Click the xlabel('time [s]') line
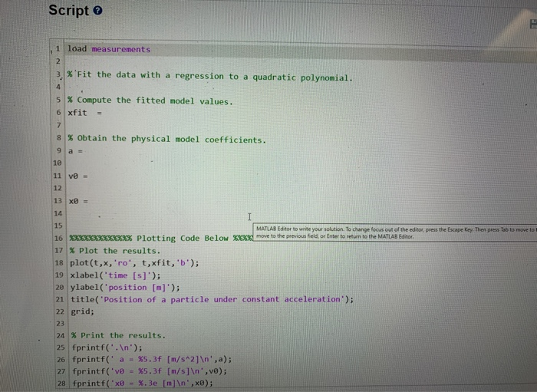 [115, 275]
